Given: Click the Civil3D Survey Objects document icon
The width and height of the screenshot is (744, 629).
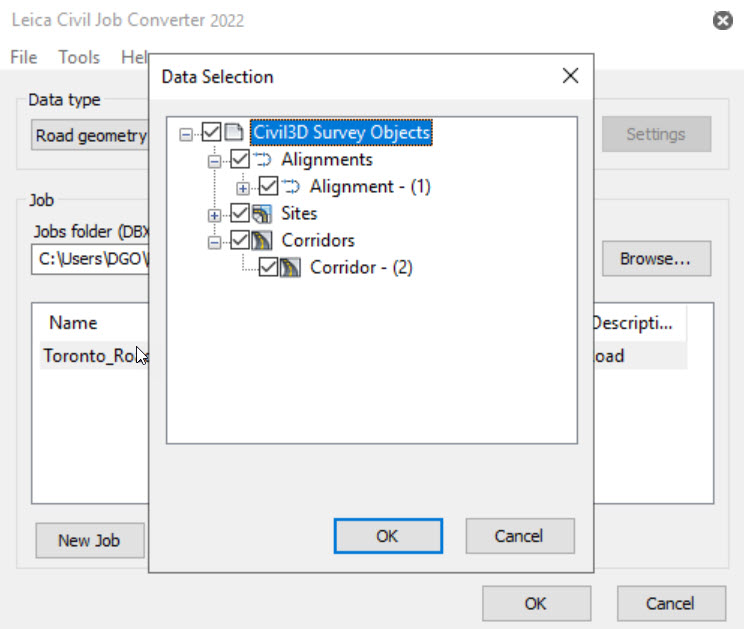Looking at the screenshot, I should [x=234, y=132].
